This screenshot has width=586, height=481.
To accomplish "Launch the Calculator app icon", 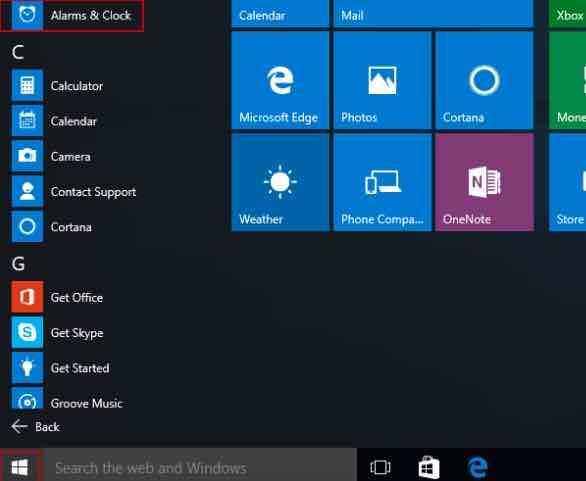I will tap(27, 86).
